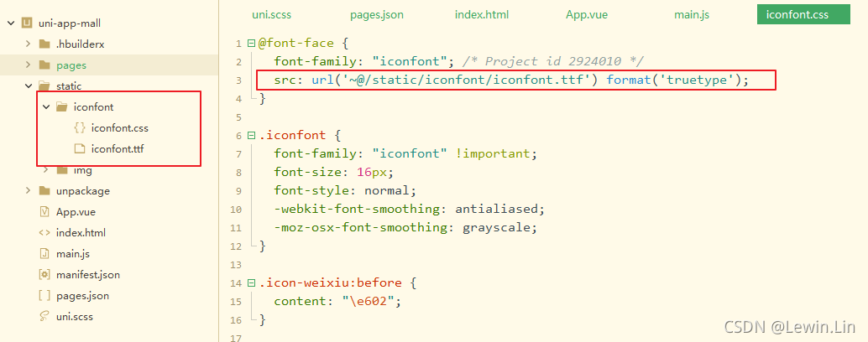Click the font-style: normal declaration
Viewport: 868px width, 342px height.
point(345,190)
